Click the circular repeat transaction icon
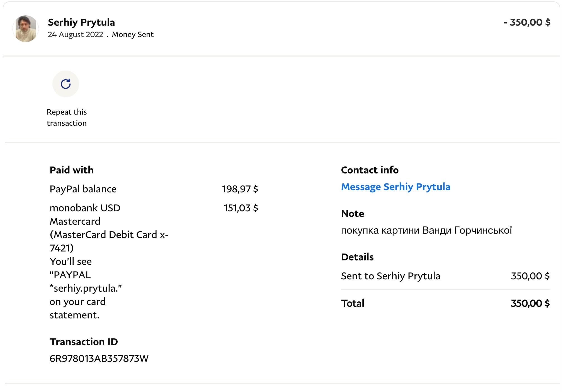The image size is (568, 392). pos(66,84)
